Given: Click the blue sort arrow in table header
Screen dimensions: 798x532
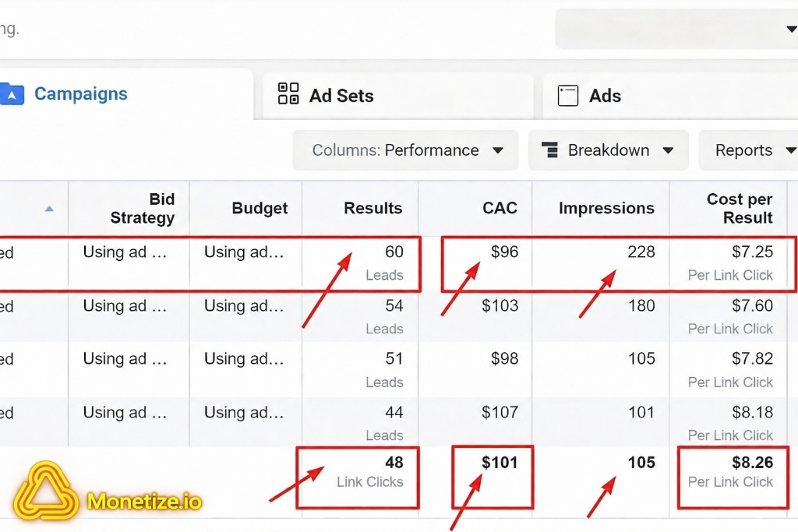Looking at the screenshot, I should point(49,209).
